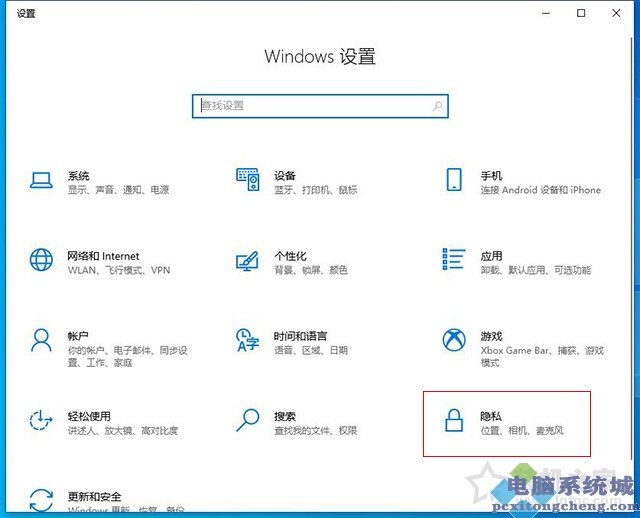Viewport: 640px width, 518px height.
Task: Open the Devices keyboard-speaker icon
Action: (x=248, y=180)
